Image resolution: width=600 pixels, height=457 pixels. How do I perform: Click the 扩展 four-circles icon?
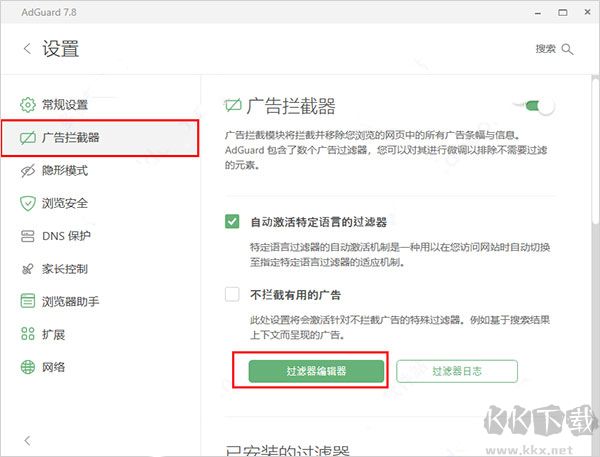28,334
